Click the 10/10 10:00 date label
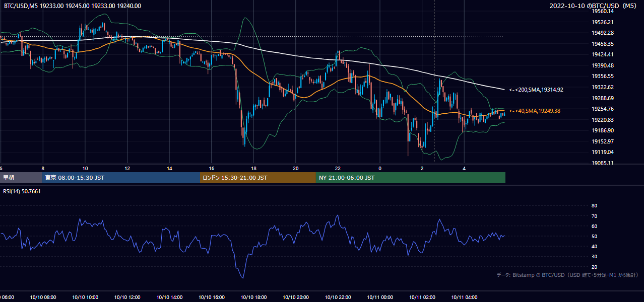 coord(85,297)
